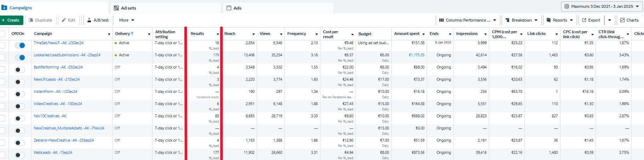Enable the BestPerforming -AK -25Dec24 campaign toggle
This screenshot has height=160, width=644.
point(20,70)
